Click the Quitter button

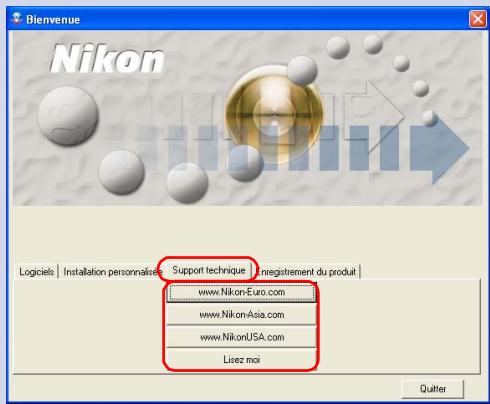point(432,389)
